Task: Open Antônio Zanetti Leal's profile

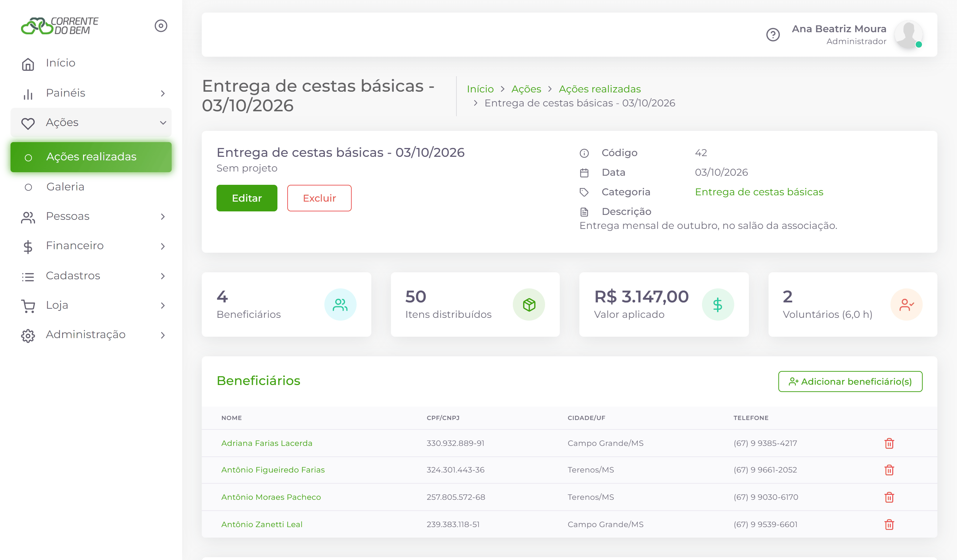Action: [x=262, y=524]
